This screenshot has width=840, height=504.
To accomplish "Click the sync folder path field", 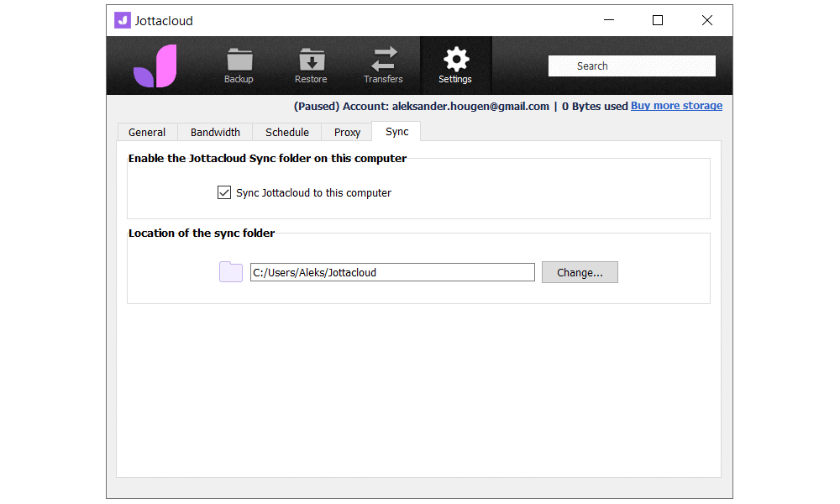I will [392, 272].
